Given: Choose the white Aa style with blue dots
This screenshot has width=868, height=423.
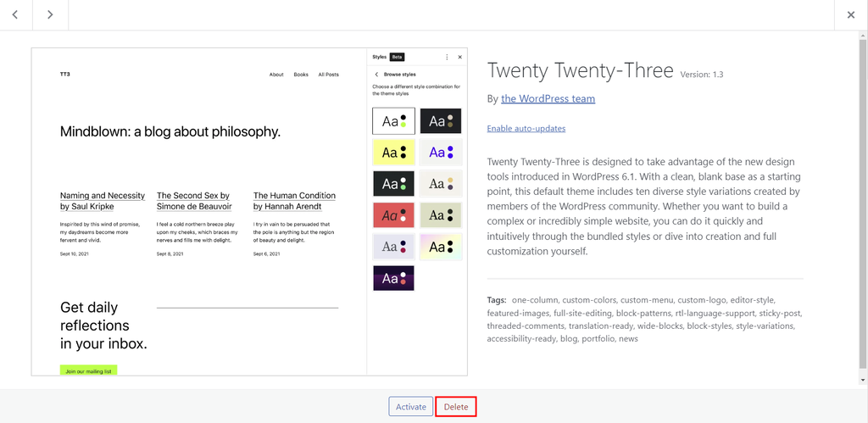Looking at the screenshot, I should point(441,153).
